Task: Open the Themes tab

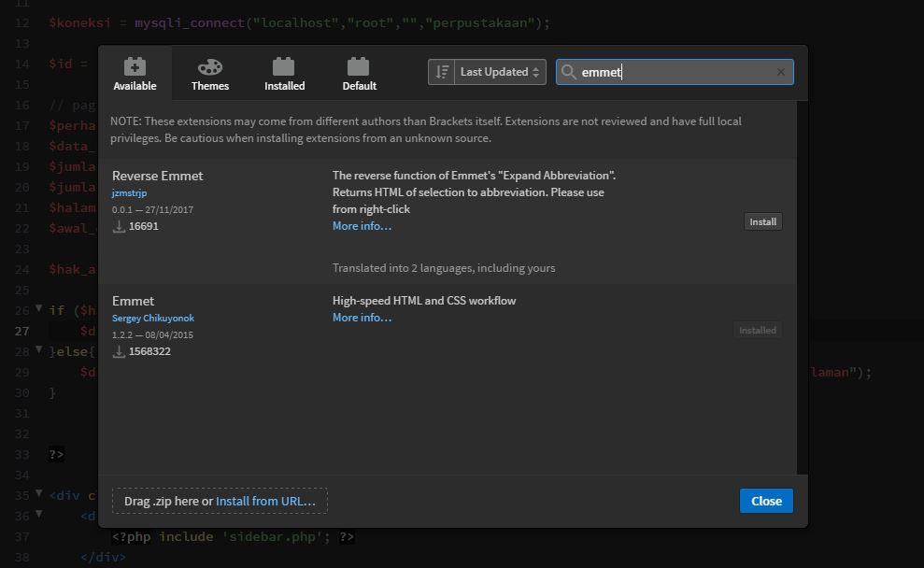Action: pos(209,74)
